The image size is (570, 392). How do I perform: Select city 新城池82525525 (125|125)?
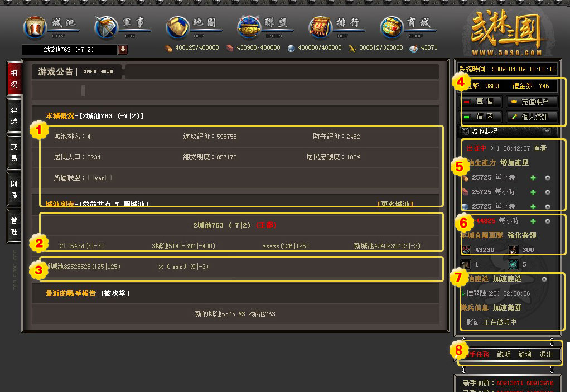[x=83, y=267]
